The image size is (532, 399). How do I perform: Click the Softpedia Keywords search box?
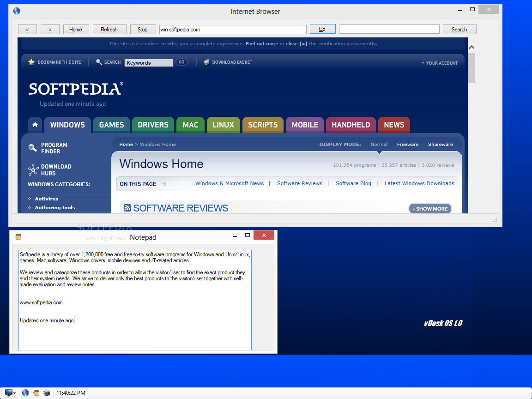click(149, 63)
